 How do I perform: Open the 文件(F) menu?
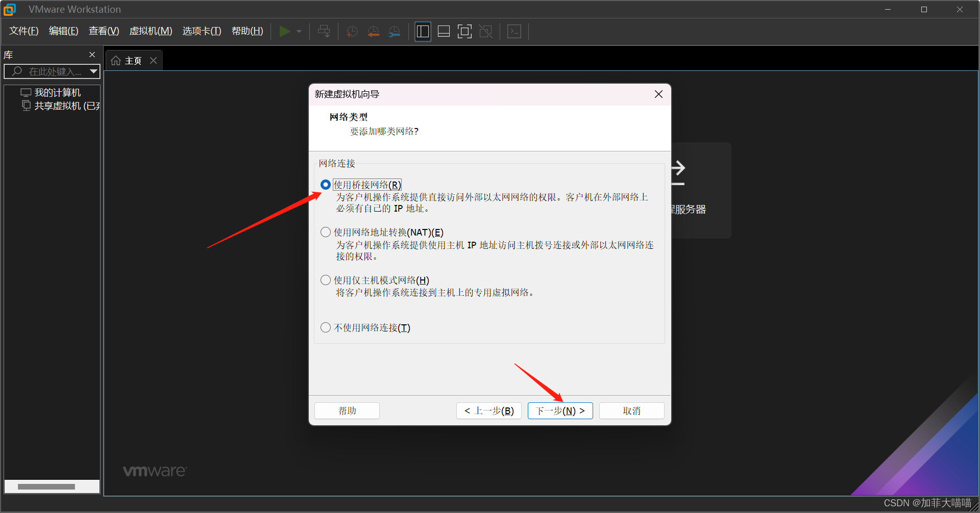tap(23, 31)
